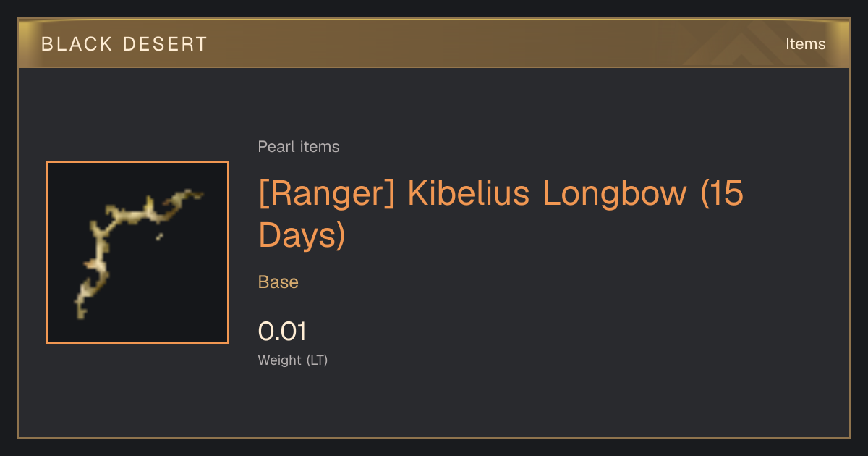Screen dimensions: 868x456
Task: Click the small gold speck beside the bow
Action: point(159,236)
